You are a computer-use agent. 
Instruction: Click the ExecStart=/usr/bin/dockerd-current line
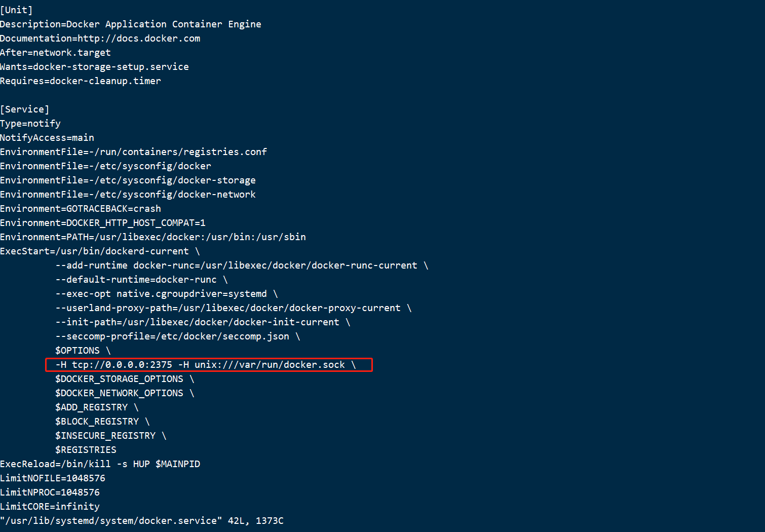[x=100, y=251]
